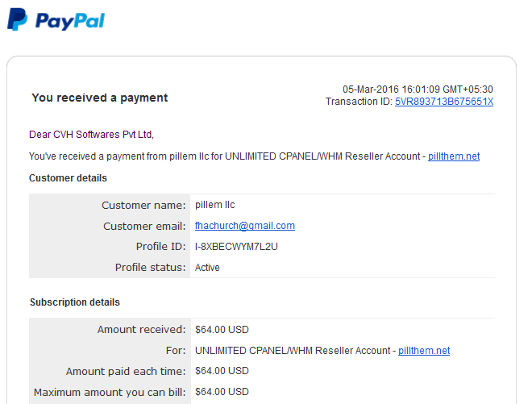Click the Maximum amount you can bill value

(222, 392)
